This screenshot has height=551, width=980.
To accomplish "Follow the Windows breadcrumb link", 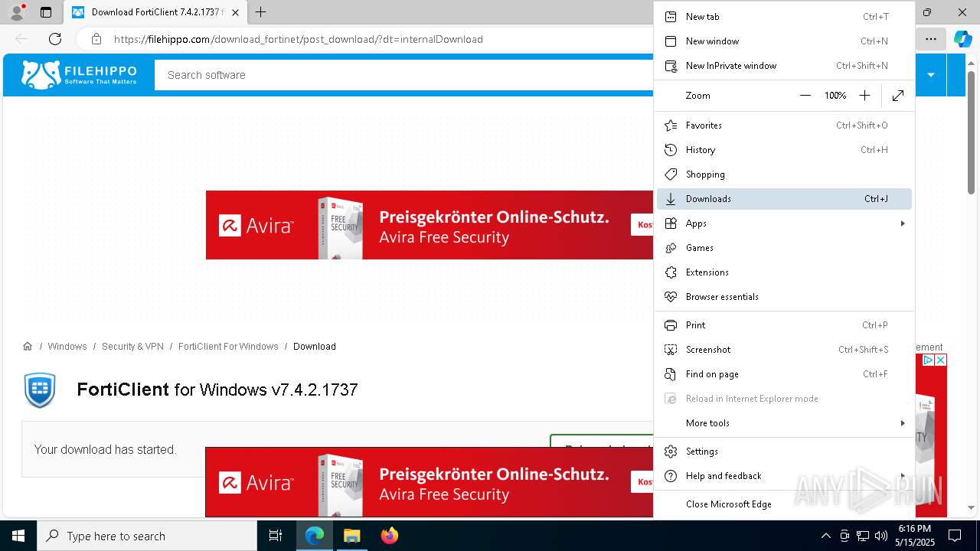I will click(x=67, y=347).
